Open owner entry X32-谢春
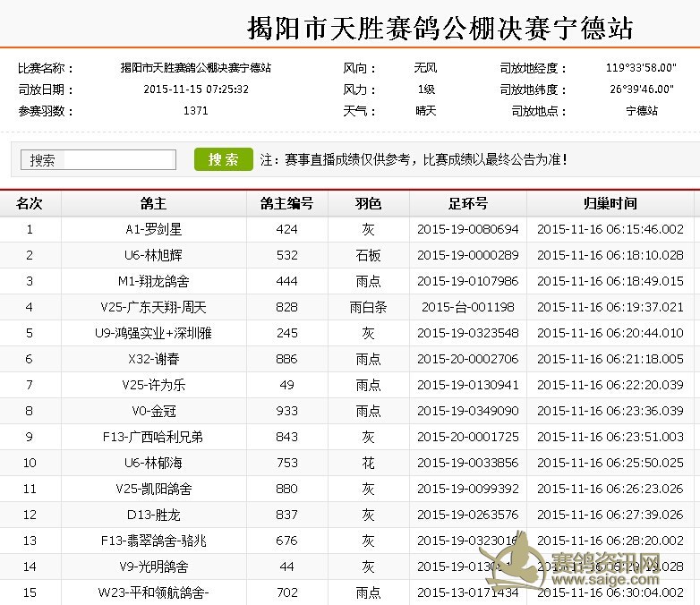 pyautogui.click(x=153, y=359)
